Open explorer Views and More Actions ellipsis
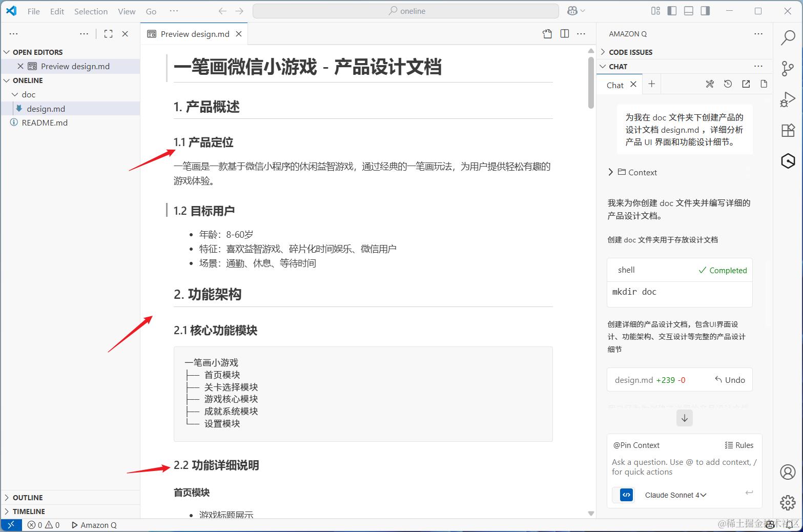The height and width of the screenshot is (532, 803). click(x=84, y=34)
